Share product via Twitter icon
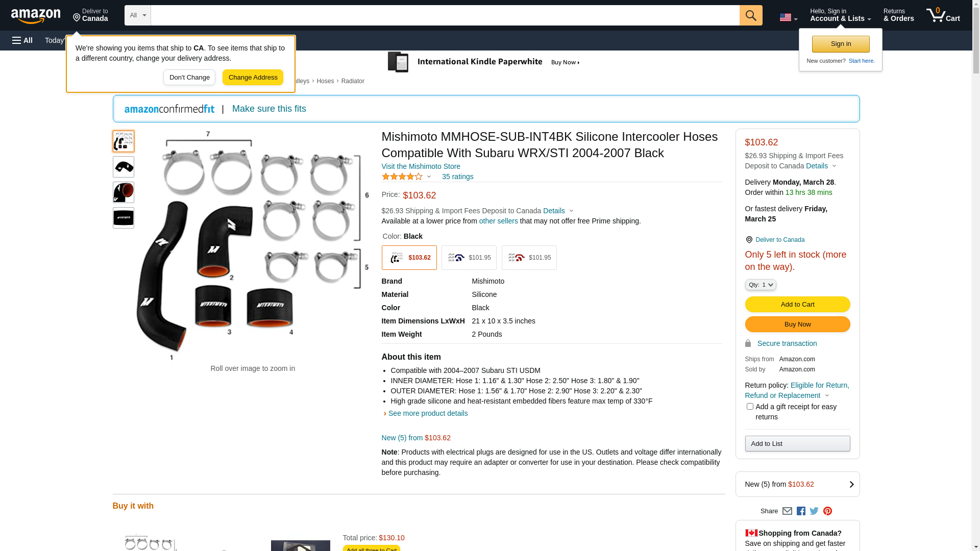This screenshot has height=551, width=980. coord(814,511)
